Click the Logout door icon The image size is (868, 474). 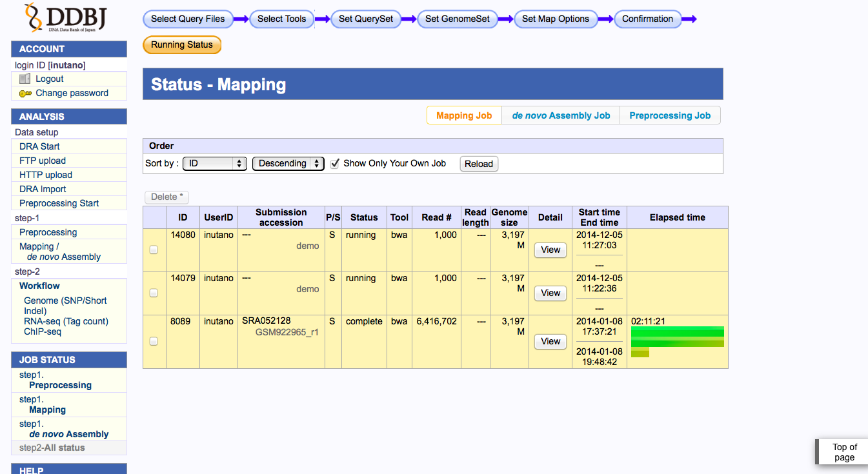[25, 79]
